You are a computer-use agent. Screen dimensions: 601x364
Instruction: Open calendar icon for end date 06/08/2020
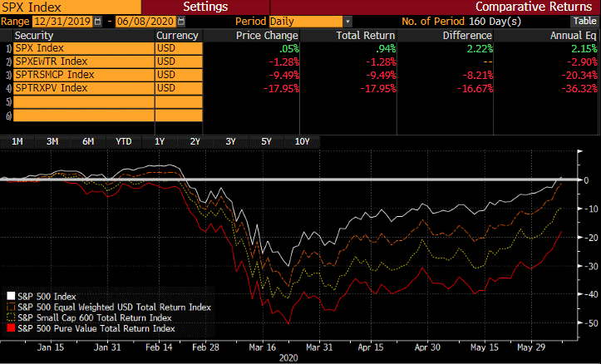coord(181,22)
